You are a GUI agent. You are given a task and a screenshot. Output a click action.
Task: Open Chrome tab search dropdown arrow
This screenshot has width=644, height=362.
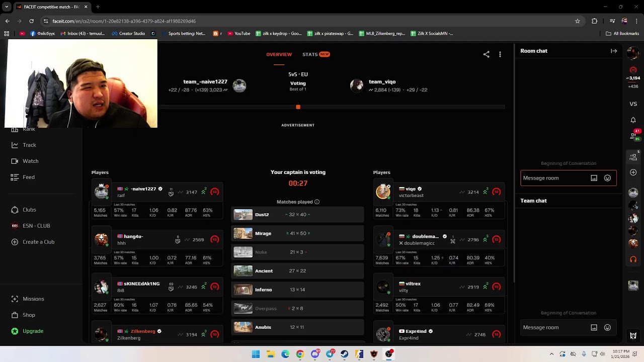point(7,7)
